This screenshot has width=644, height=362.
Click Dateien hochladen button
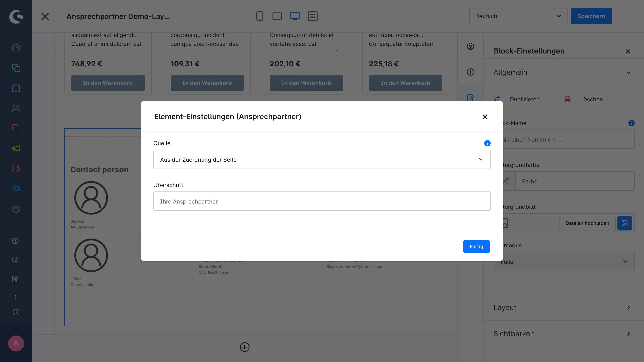coord(587,223)
